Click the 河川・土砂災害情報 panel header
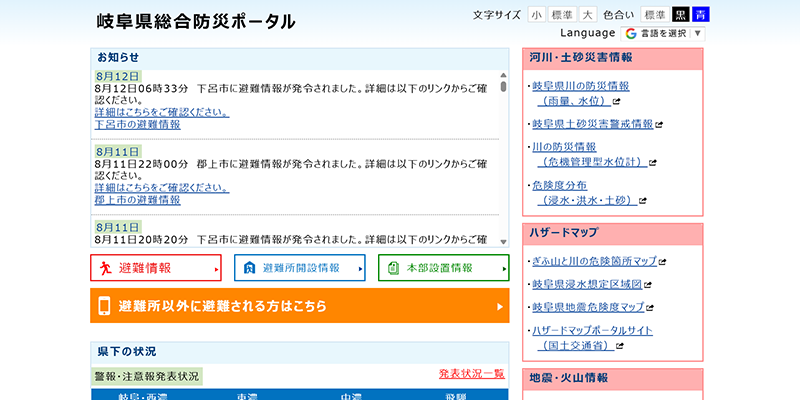Screen dimensions: 800x400 click(613, 58)
